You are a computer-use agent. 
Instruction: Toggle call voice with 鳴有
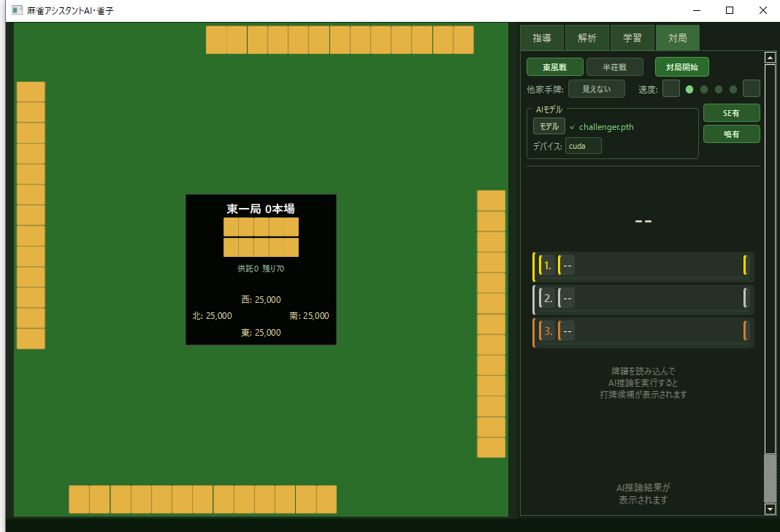point(731,134)
